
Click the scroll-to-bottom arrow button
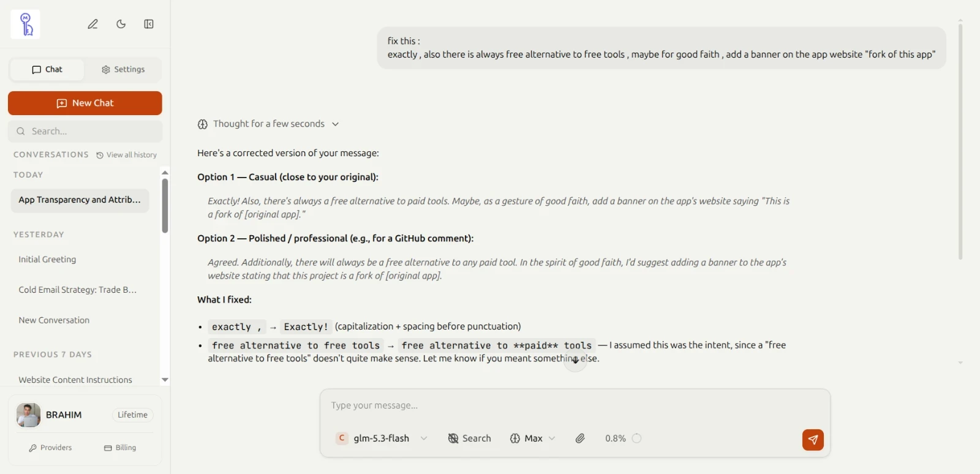[575, 361]
